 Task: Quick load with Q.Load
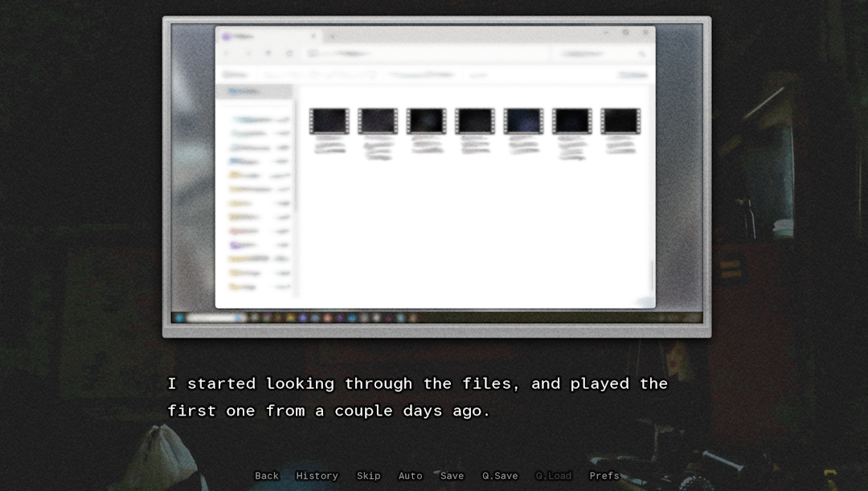[553, 476]
